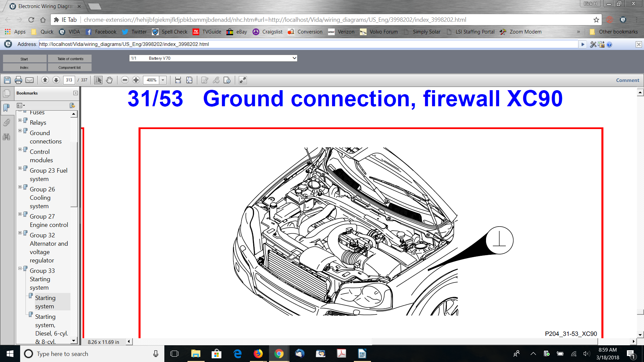Click the Print icon in PDF toolbar

tap(18, 80)
